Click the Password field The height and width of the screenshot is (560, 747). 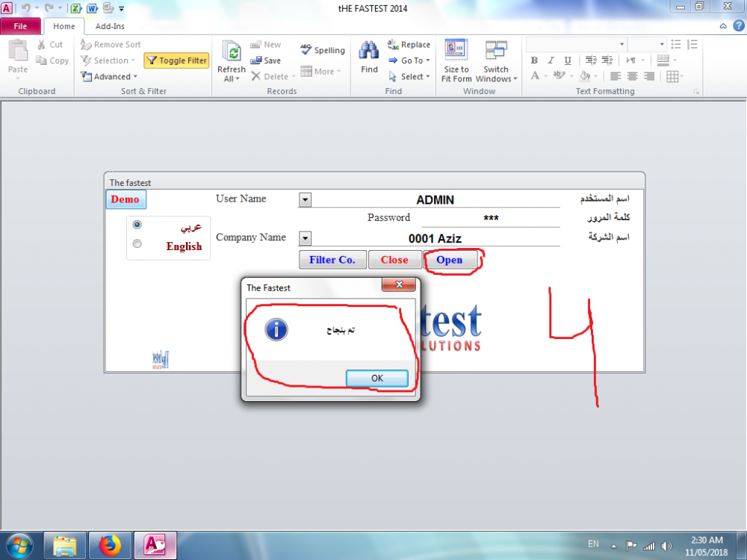(x=491, y=218)
